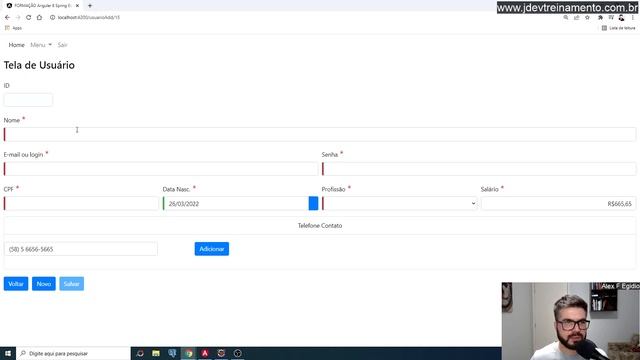Focus the Windows taskbar search box
The image size is (640, 360).
tap(73, 353)
